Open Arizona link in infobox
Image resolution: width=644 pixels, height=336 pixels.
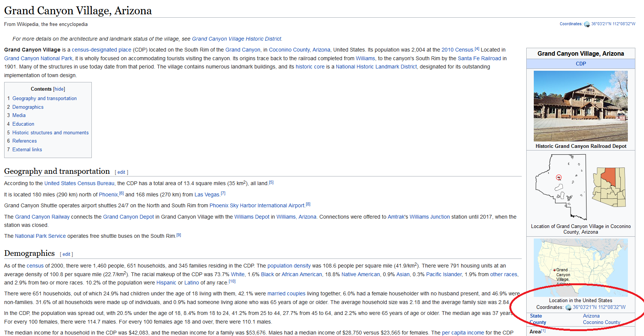pos(591,316)
